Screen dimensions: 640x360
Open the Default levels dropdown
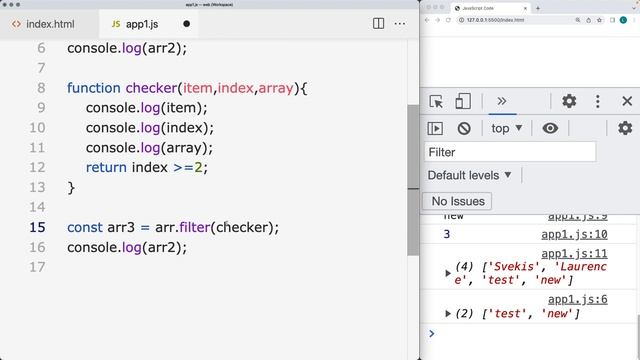(x=469, y=176)
